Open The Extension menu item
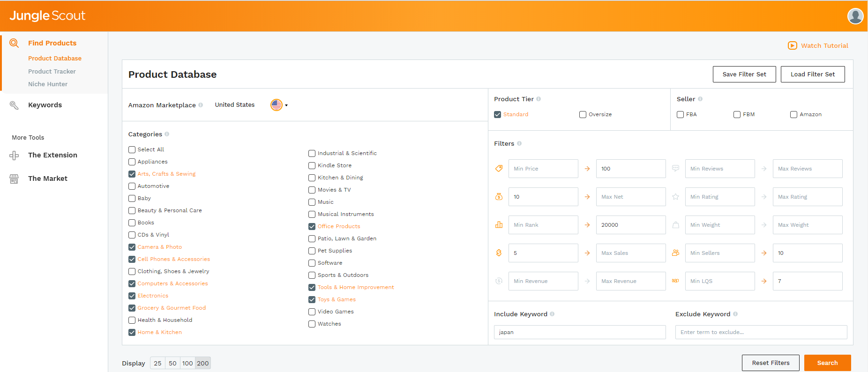 click(52, 155)
